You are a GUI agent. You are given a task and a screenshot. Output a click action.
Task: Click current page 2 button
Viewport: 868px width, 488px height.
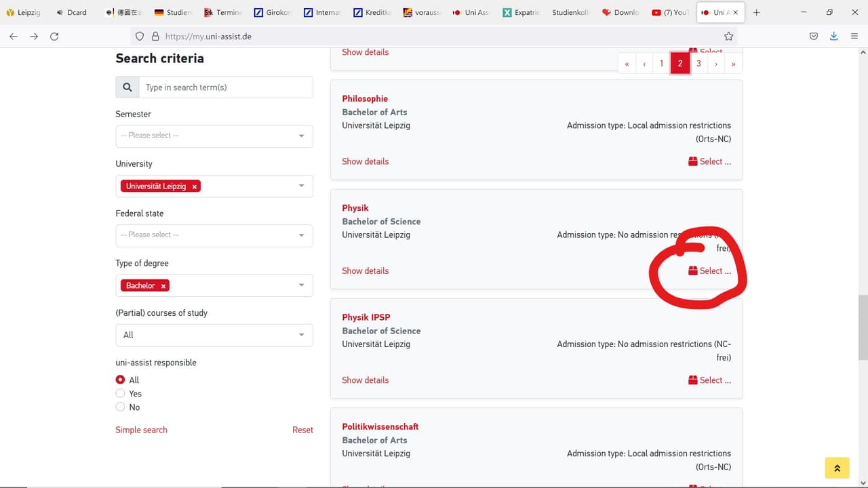click(x=680, y=64)
